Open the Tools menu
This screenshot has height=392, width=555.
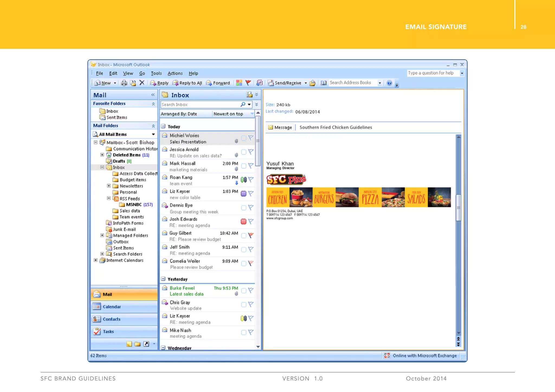[x=156, y=73]
